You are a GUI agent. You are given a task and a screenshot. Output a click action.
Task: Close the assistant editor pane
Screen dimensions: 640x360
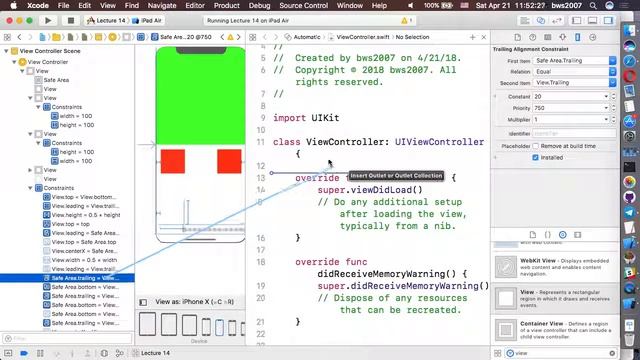484,37
